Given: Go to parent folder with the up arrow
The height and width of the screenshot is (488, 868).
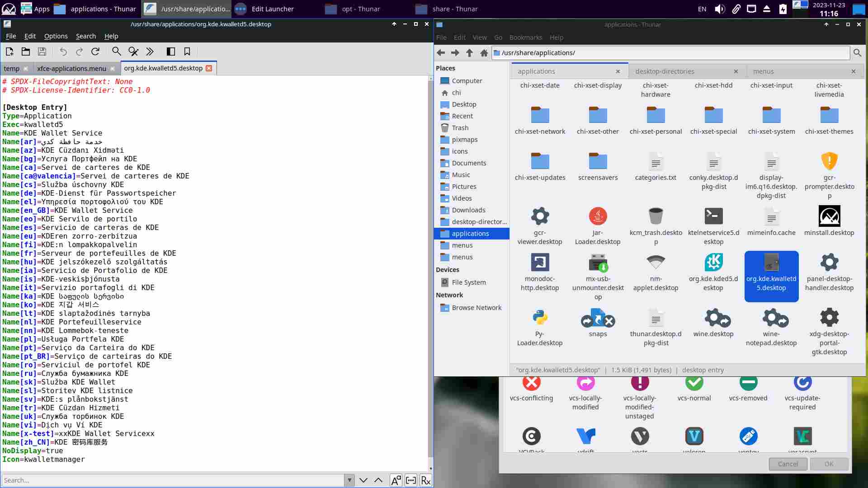Looking at the screenshot, I should click(469, 53).
